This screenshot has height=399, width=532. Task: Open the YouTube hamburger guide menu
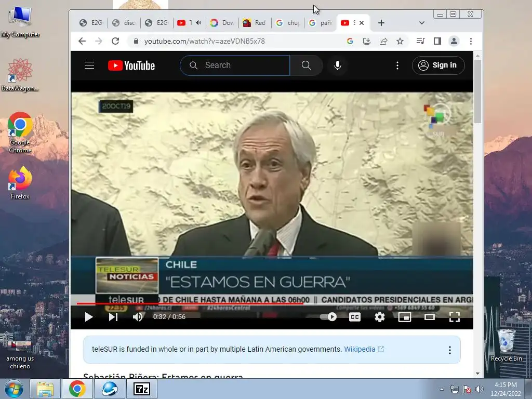[89, 65]
